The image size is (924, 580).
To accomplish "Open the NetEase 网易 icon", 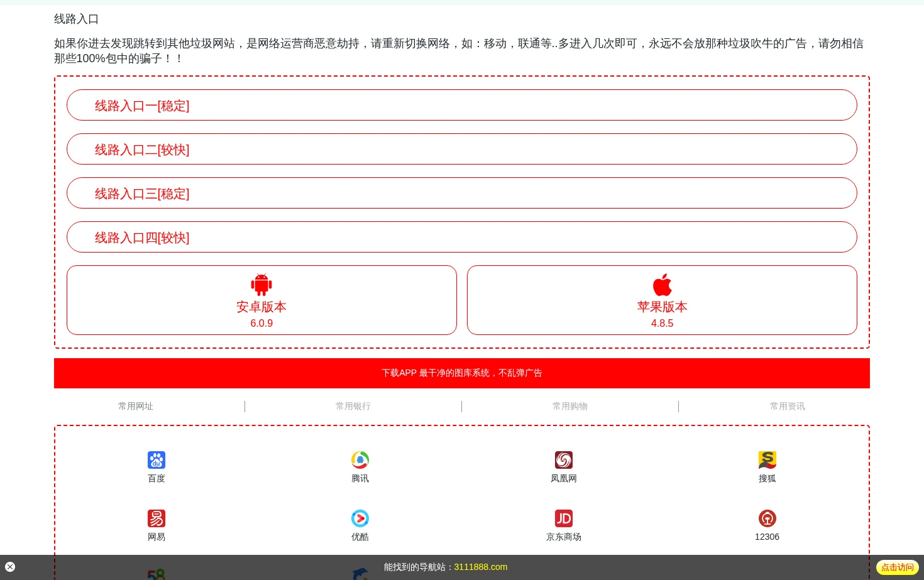I will click(x=157, y=518).
